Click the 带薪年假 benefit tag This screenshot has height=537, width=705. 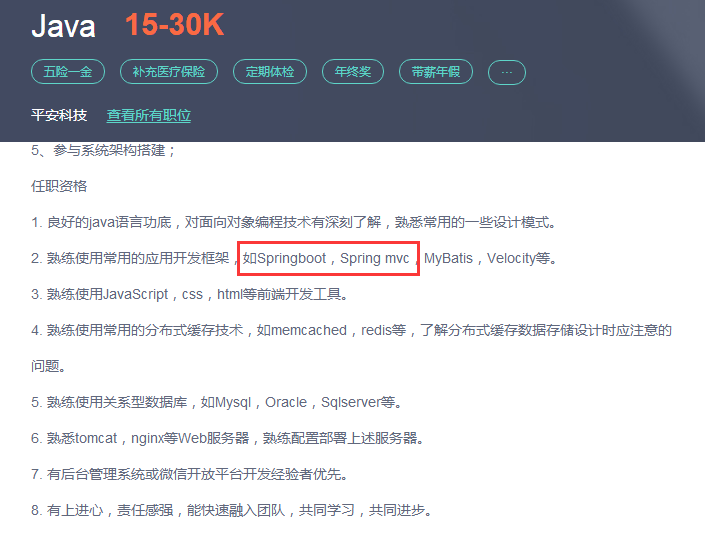436,72
